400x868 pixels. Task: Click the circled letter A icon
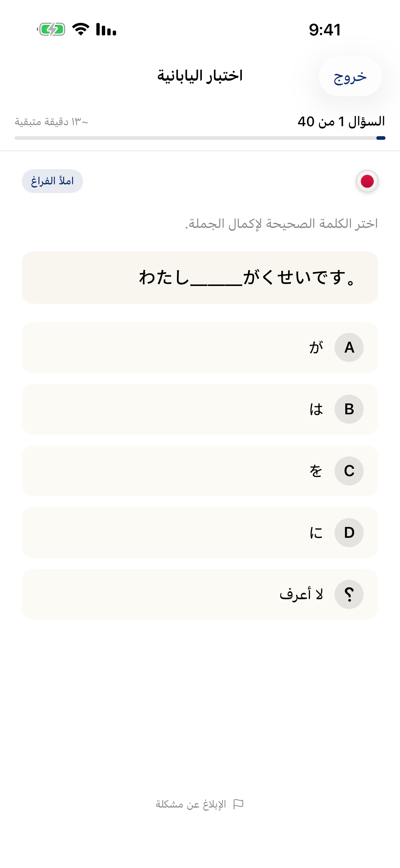click(x=349, y=347)
